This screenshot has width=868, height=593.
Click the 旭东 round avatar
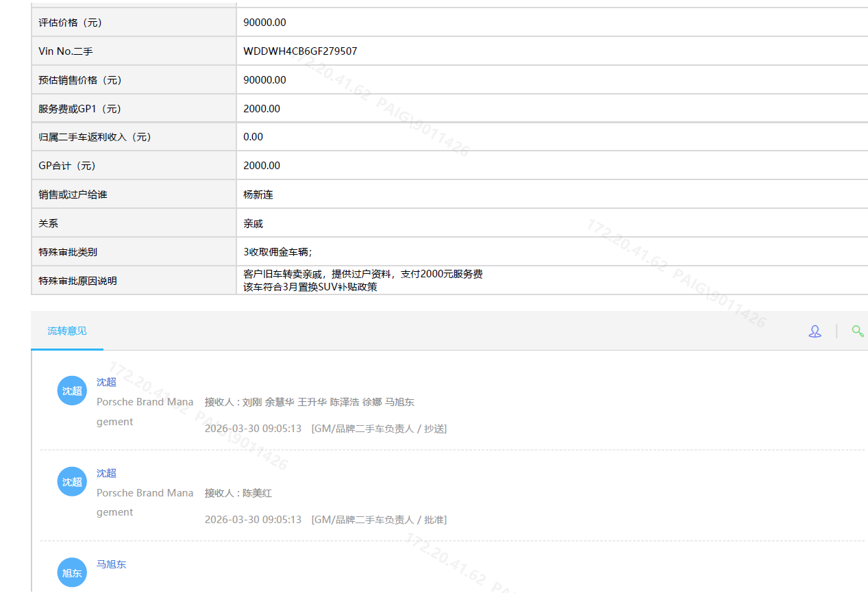[72, 572]
